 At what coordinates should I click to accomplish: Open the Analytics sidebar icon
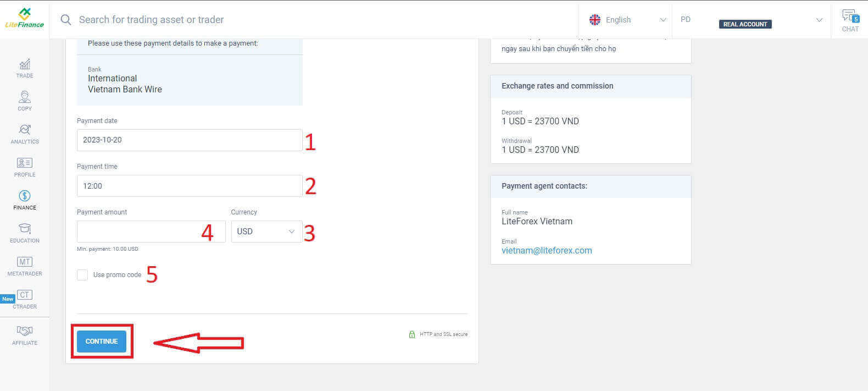coord(25,130)
